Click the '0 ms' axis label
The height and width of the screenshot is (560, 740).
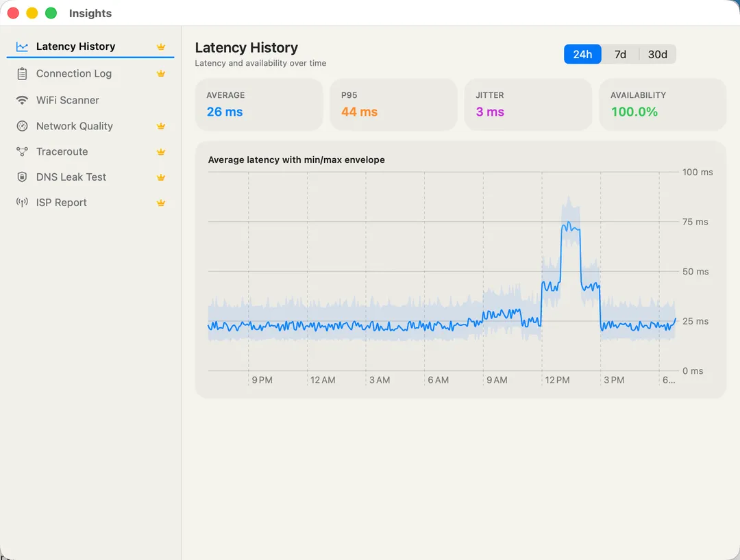click(693, 371)
